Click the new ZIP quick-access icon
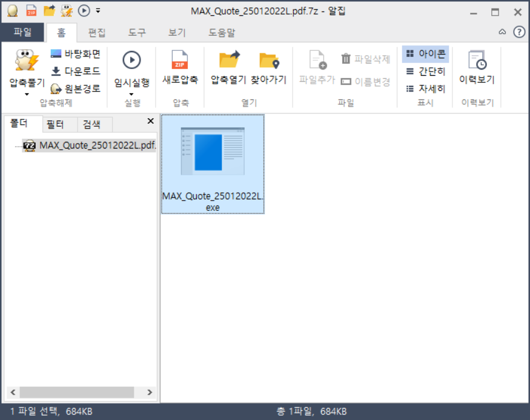The image size is (530, 420). [31, 11]
